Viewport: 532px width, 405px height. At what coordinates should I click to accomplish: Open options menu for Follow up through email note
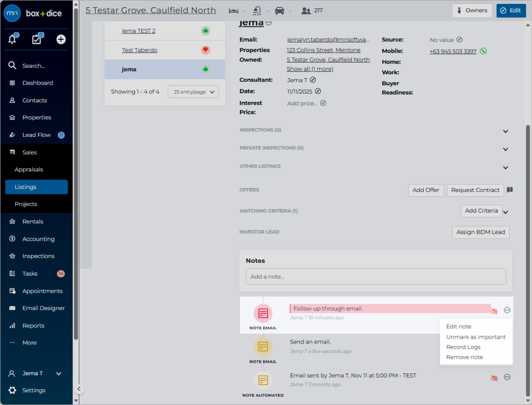(507, 310)
